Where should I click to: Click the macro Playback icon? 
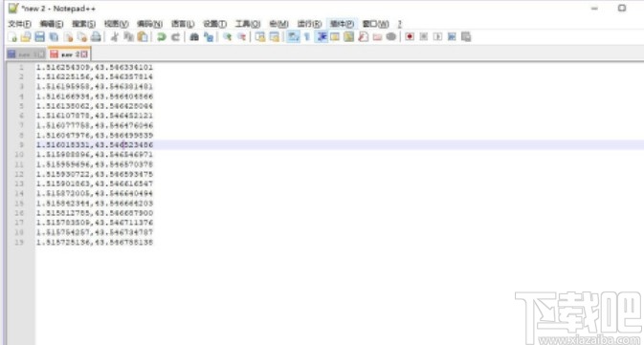[438, 37]
